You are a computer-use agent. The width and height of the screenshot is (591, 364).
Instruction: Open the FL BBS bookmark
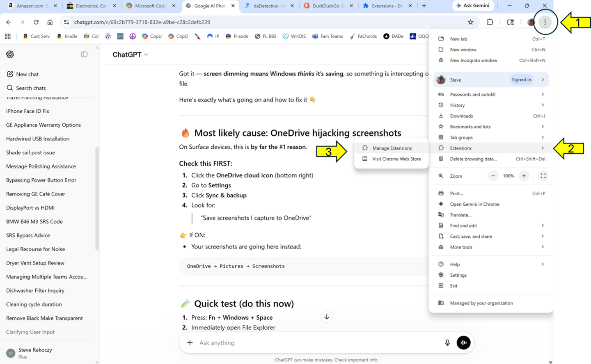point(266,36)
